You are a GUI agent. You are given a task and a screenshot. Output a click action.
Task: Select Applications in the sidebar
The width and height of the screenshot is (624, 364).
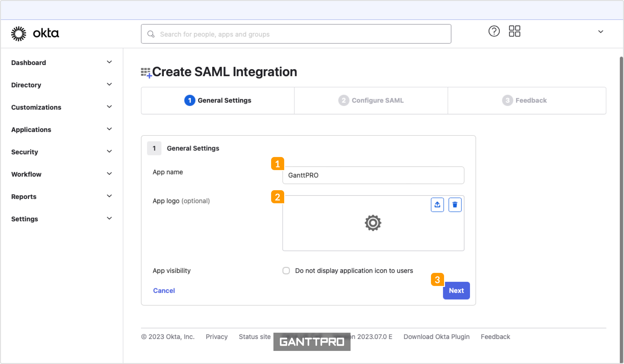coord(31,129)
